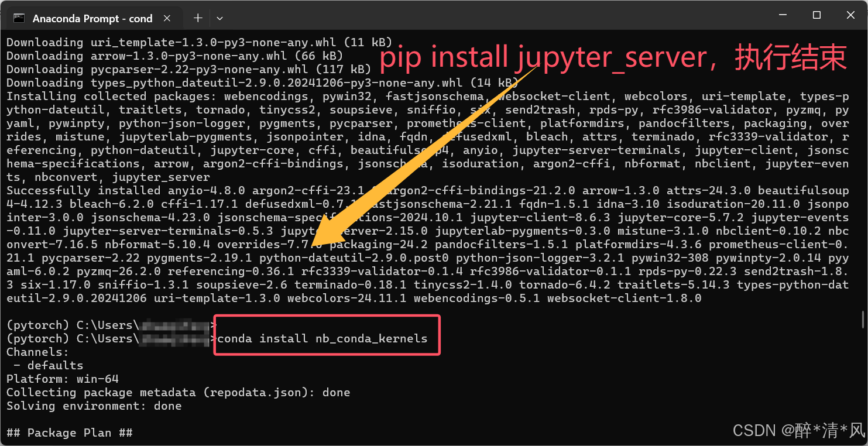Click the X icon on the Anaconda Prompt tab
868x446 pixels.
coord(167,18)
